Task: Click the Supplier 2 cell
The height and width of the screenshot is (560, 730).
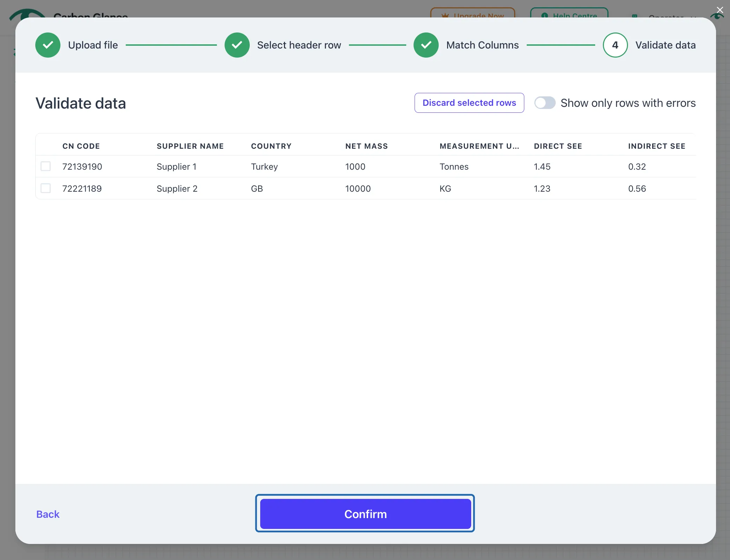Action: (177, 189)
